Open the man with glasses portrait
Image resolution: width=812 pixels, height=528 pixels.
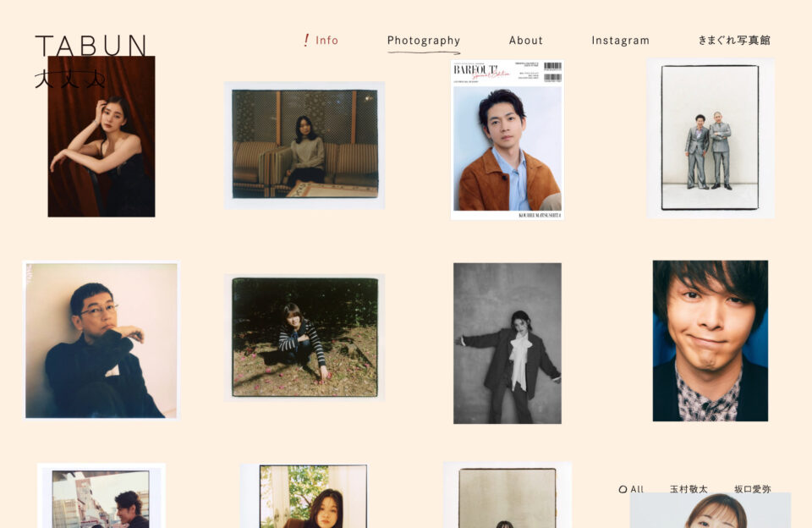(x=101, y=340)
